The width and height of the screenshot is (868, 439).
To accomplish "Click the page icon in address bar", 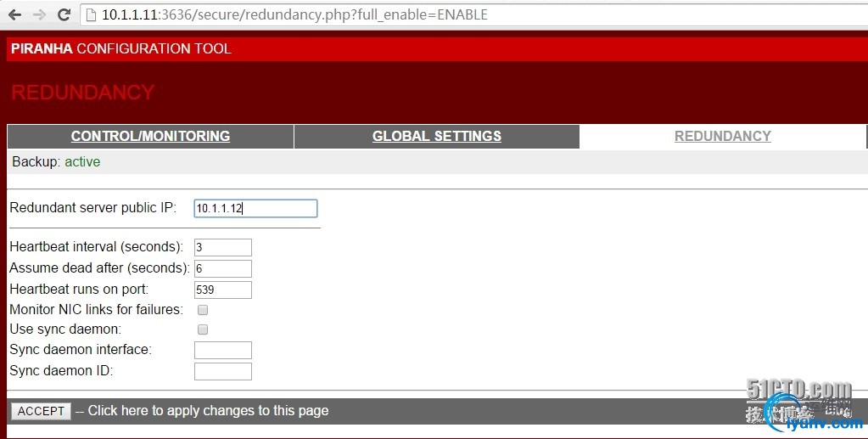I will (91, 15).
